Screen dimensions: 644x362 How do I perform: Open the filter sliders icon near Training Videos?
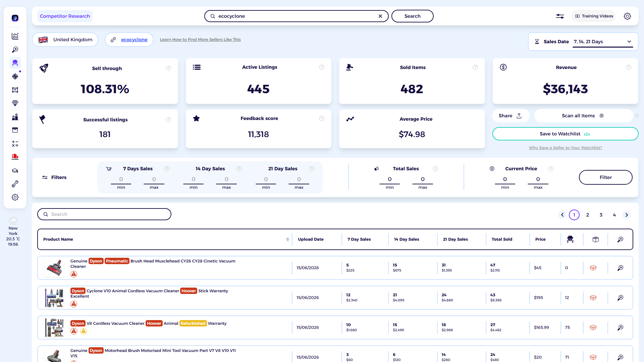pyautogui.click(x=560, y=16)
